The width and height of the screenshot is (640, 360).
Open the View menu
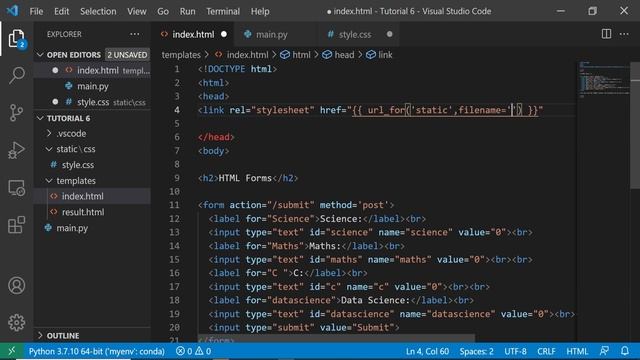tap(137, 11)
